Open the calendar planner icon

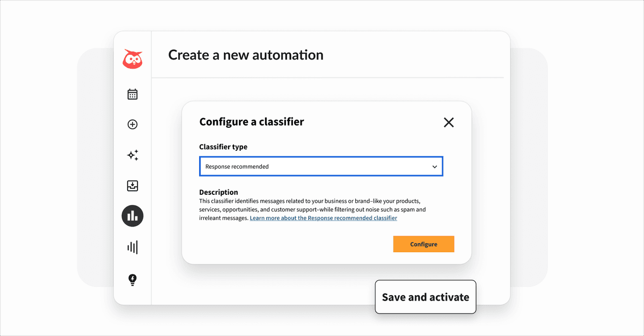(x=132, y=93)
